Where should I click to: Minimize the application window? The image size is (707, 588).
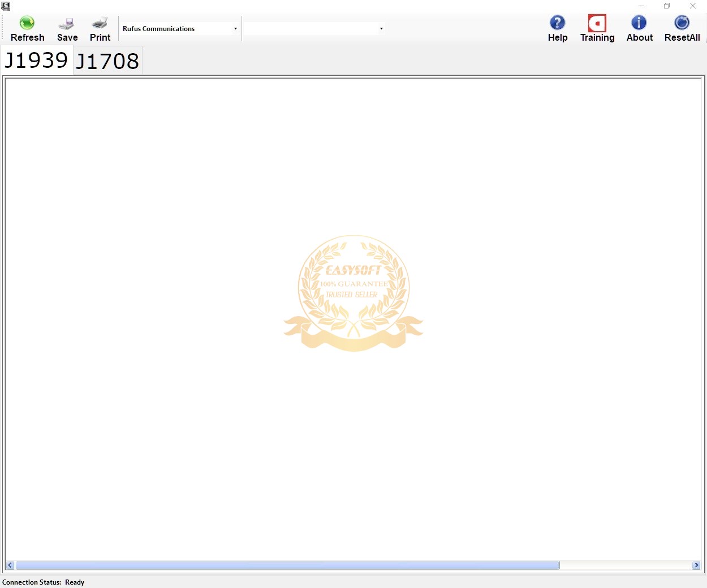tap(641, 6)
